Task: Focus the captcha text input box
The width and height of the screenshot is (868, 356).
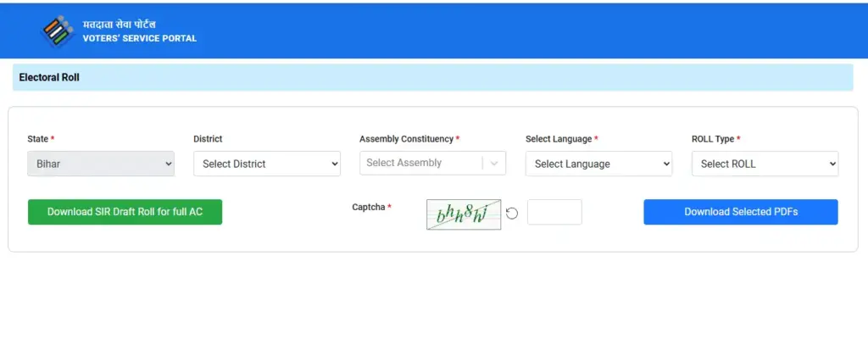Action: click(x=554, y=212)
